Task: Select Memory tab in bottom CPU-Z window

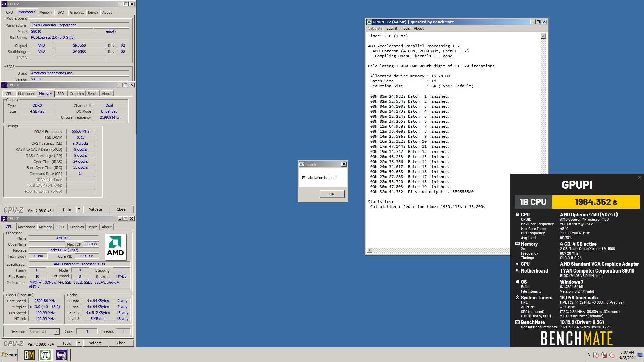Action: [45, 227]
